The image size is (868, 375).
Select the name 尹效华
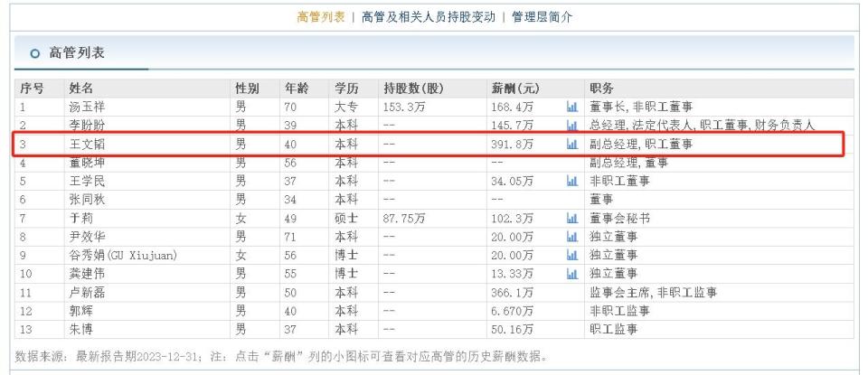[x=87, y=237]
